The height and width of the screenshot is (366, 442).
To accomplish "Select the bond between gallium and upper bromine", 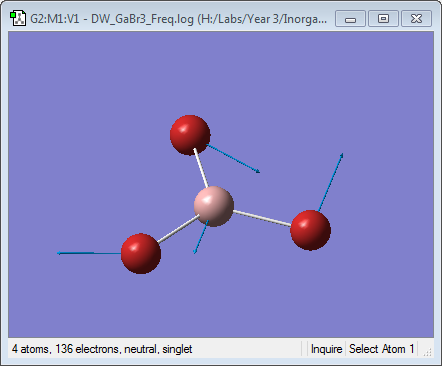I will (201, 169).
